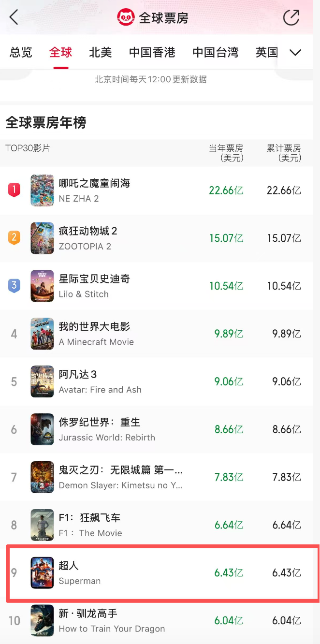Screen dimensions: 320x644
Task: Open the Zootopia 2 poster thumbnail
Action: pyautogui.click(x=42, y=238)
